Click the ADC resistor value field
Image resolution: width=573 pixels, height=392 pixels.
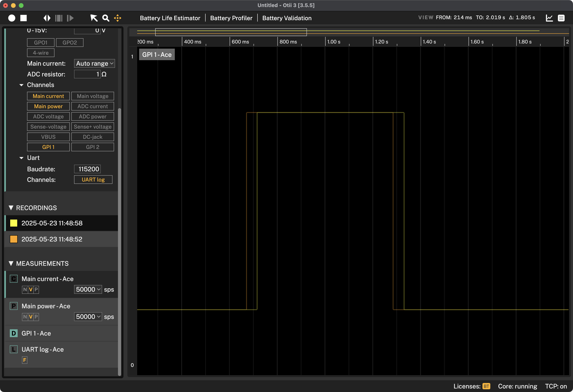point(87,74)
